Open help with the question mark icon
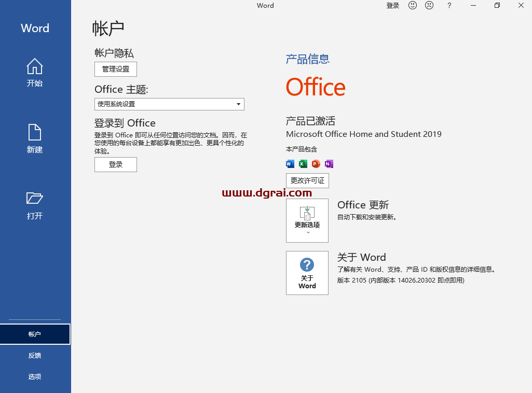Image resolution: width=532 pixels, height=393 pixels. click(449, 5)
